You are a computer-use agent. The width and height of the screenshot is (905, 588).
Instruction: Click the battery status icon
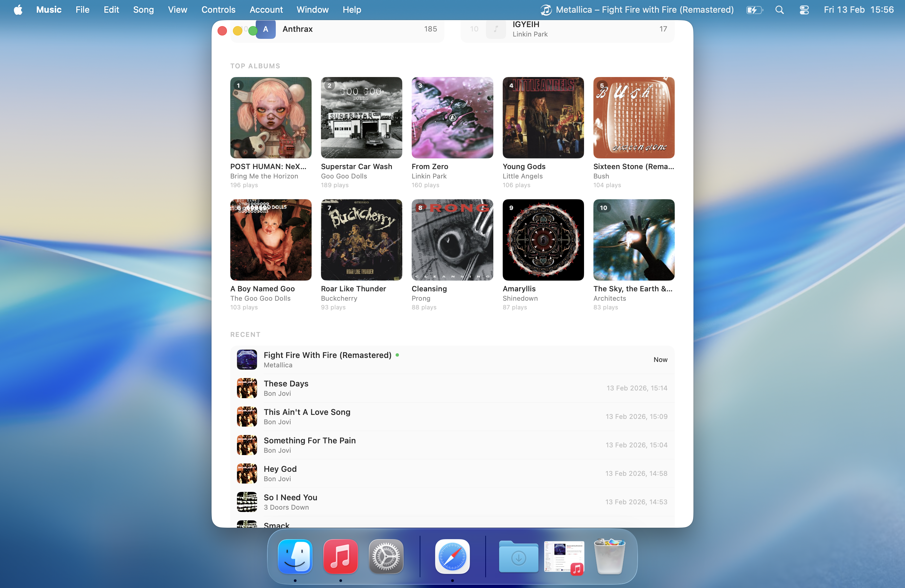pos(754,9)
